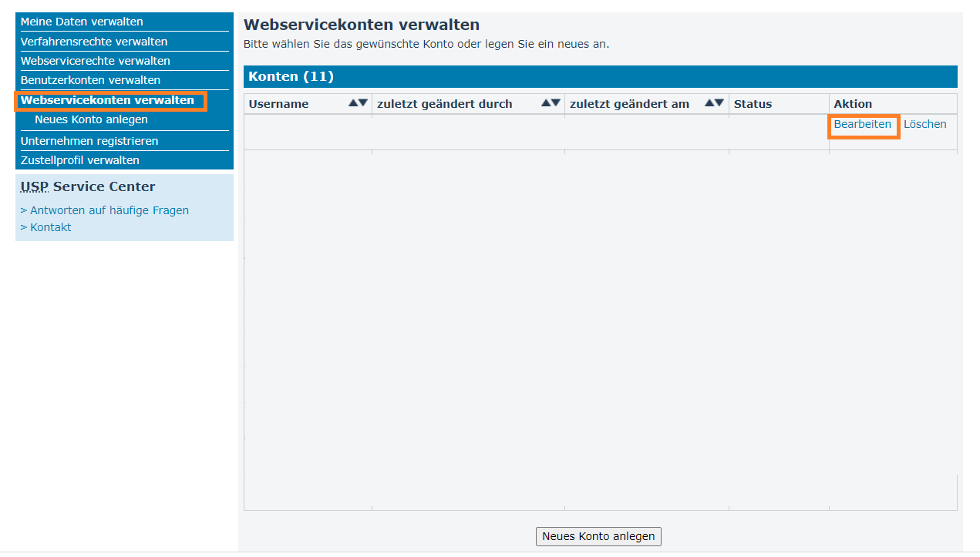The width and height of the screenshot is (980, 557).
Task: Sort Username column descending
Action: coord(363,102)
